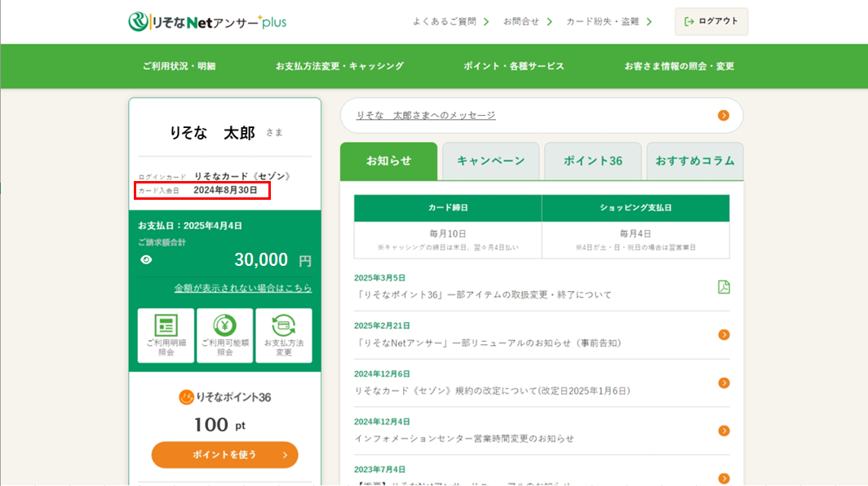This screenshot has height=486, width=868.
Task: Open お支払方法変更・キャッシング menu
Action: pos(340,66)
